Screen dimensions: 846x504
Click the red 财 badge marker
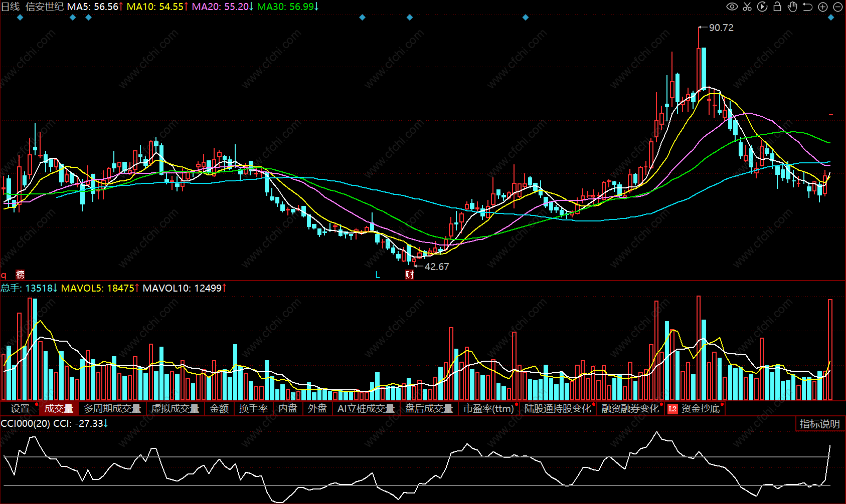click(410, 275)
